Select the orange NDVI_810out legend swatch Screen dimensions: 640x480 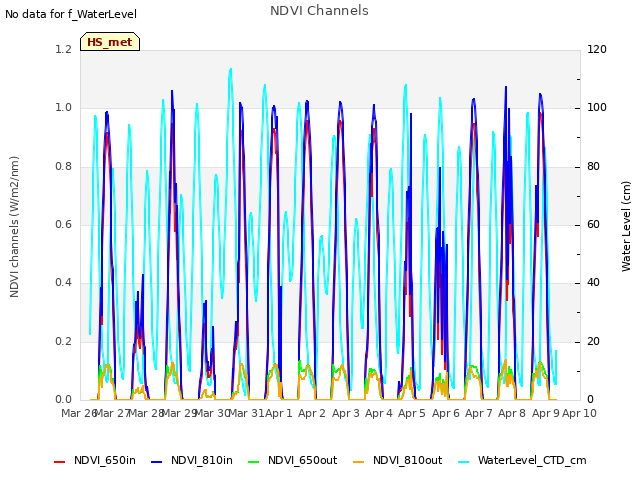point(358,462)
